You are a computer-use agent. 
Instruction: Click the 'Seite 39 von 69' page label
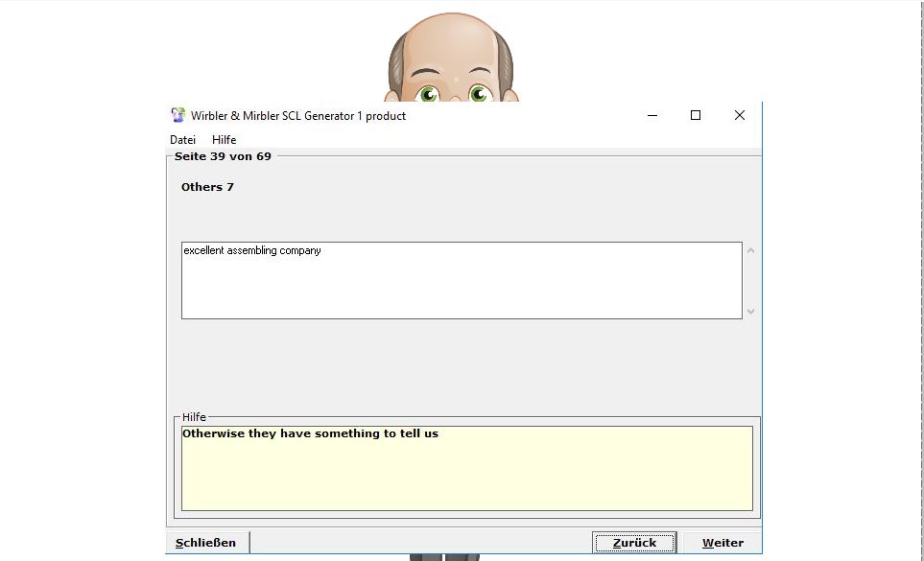click(223, 156)
